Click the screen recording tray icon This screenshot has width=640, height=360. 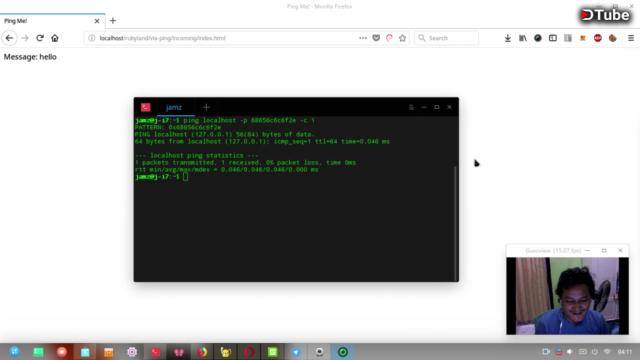coord(546,351)
